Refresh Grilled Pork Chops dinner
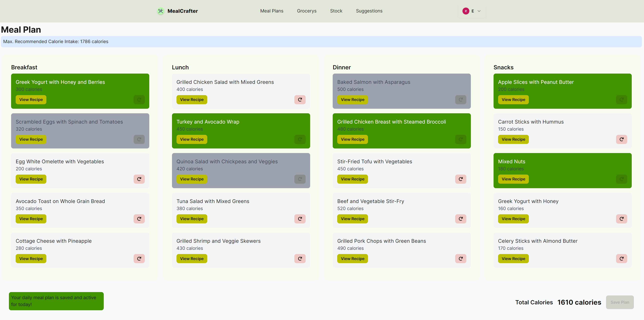This screenshot has height=320, width=644. [x=460, y=259]
